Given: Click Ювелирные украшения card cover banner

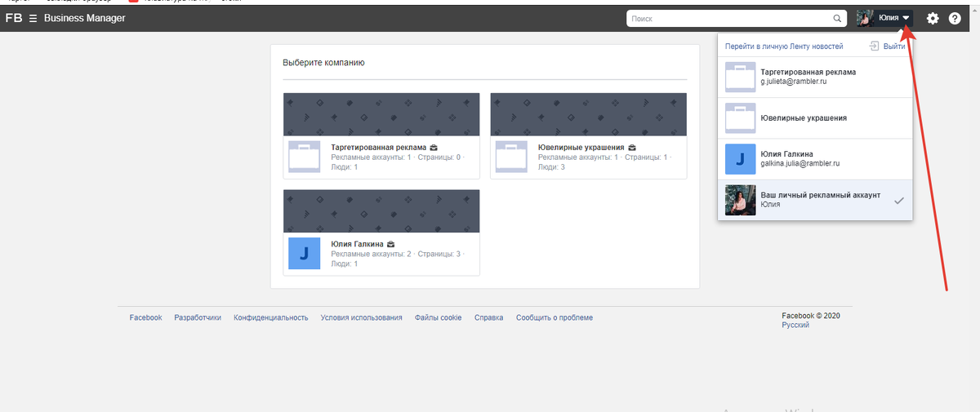Looking at the screenshot, I should tap(588, 114).
